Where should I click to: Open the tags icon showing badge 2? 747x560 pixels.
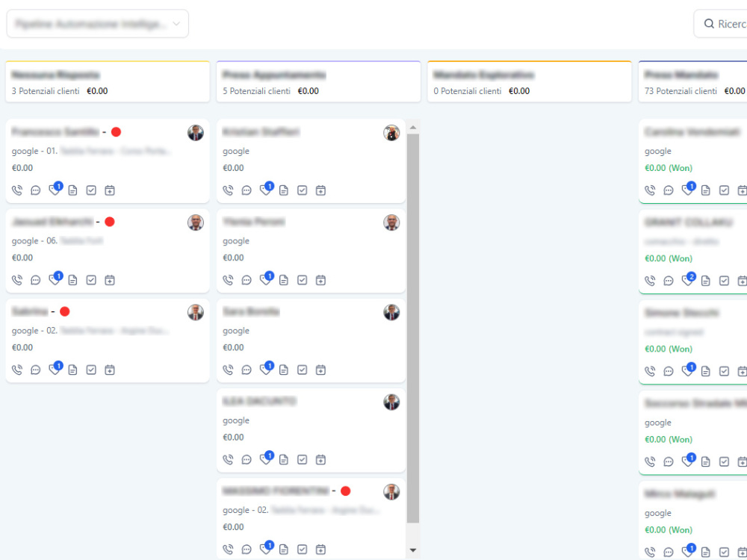688,280
